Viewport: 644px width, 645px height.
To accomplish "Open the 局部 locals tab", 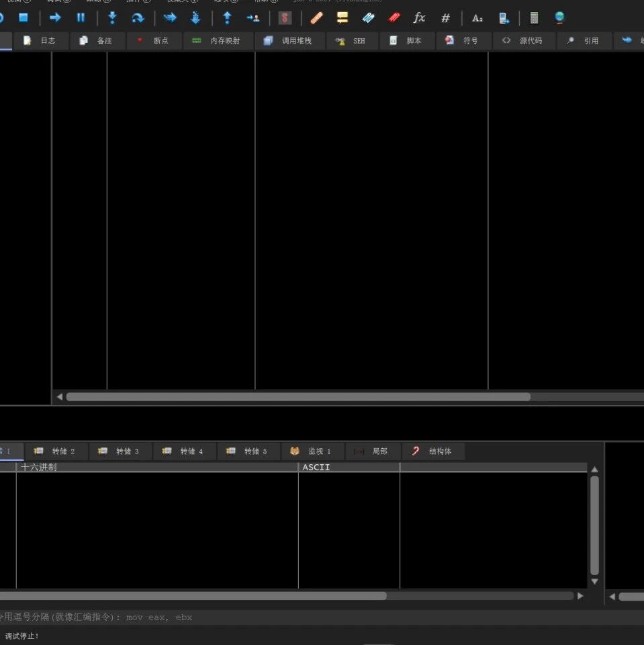I will coord(373,451).
